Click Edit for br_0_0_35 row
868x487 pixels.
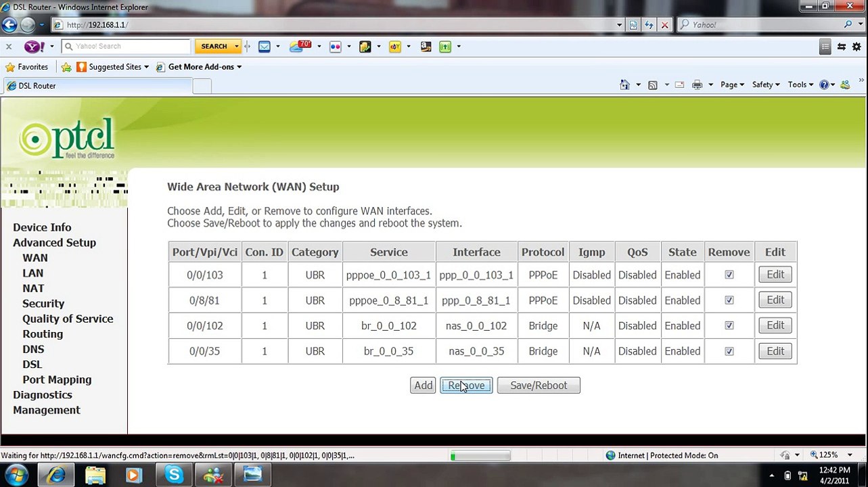click(x=775, y=351)
